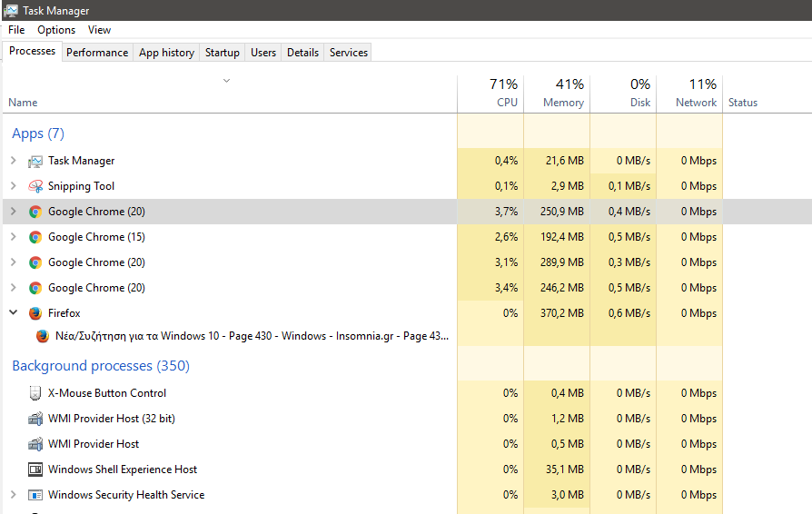Viewport: 812px width, 514px height.
Task: Select the Insomnia.gr Windows 10 Firefox window entry
Action: [x=253, y=336]
